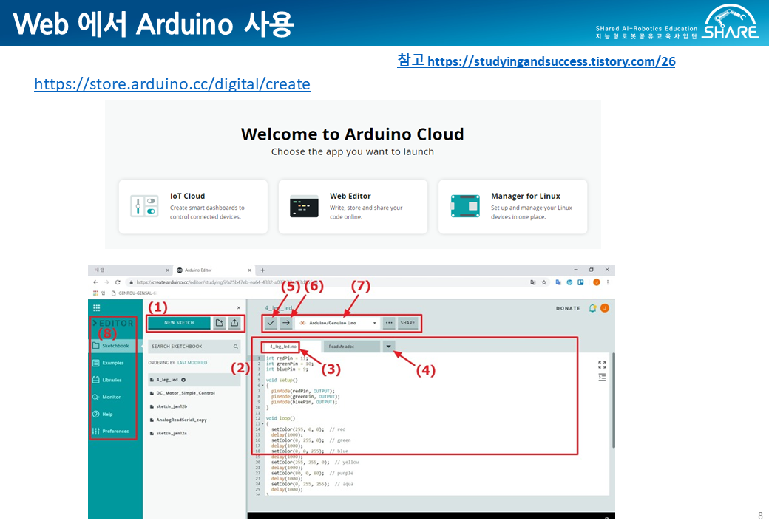Switch to the Arduino Editor browser tab

(214, 270)
